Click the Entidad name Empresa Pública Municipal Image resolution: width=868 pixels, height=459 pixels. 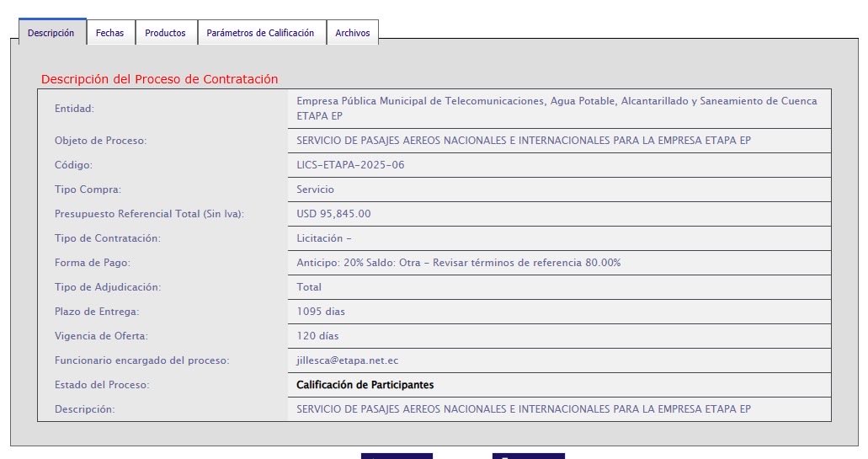(556, 109)
